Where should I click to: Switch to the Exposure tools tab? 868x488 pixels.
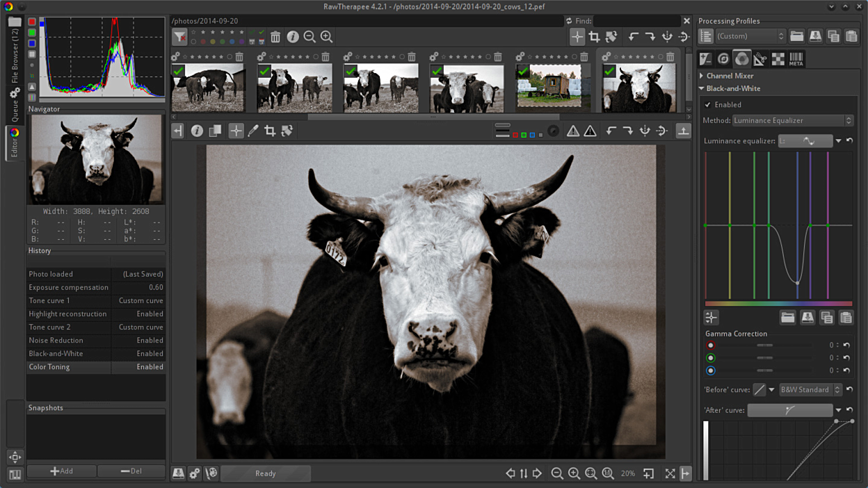[x=706, y=59]
